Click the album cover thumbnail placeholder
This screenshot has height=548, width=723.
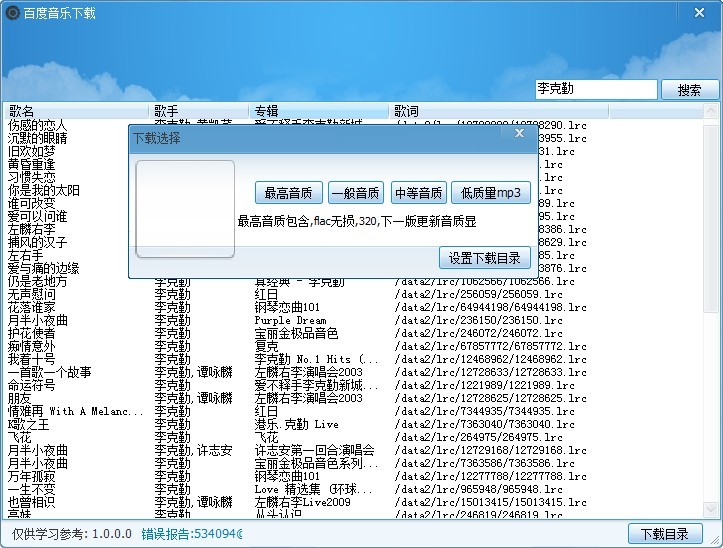coord(185,209)
